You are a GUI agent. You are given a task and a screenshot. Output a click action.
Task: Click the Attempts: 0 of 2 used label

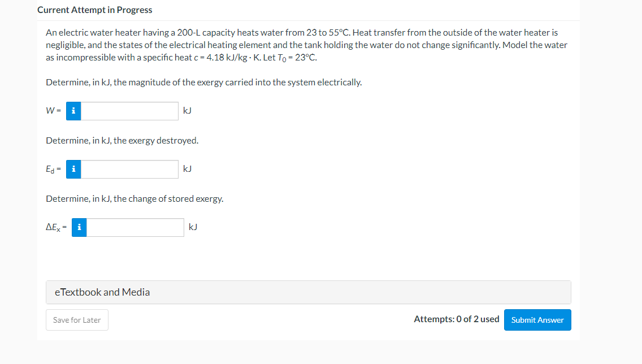pos(456,319)
